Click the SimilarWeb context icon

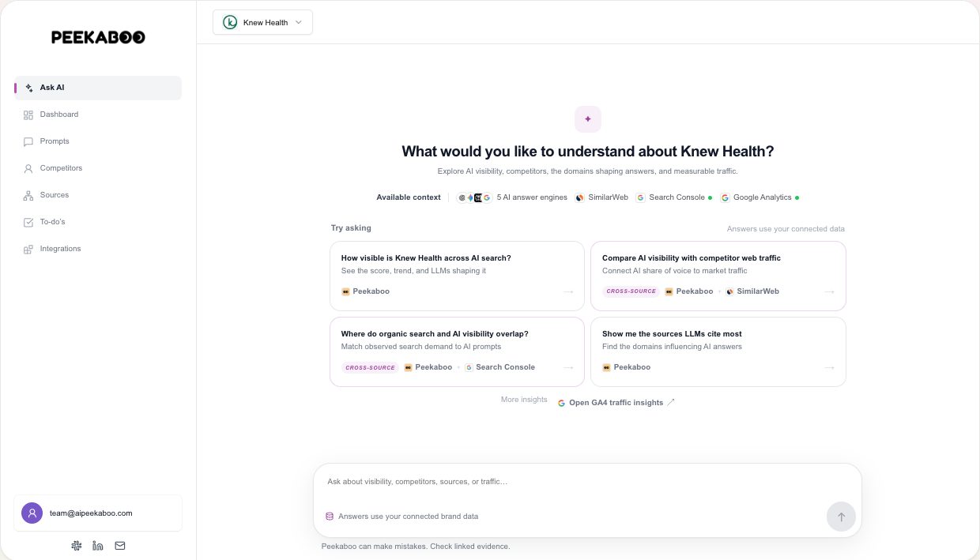tap(579, 197)
